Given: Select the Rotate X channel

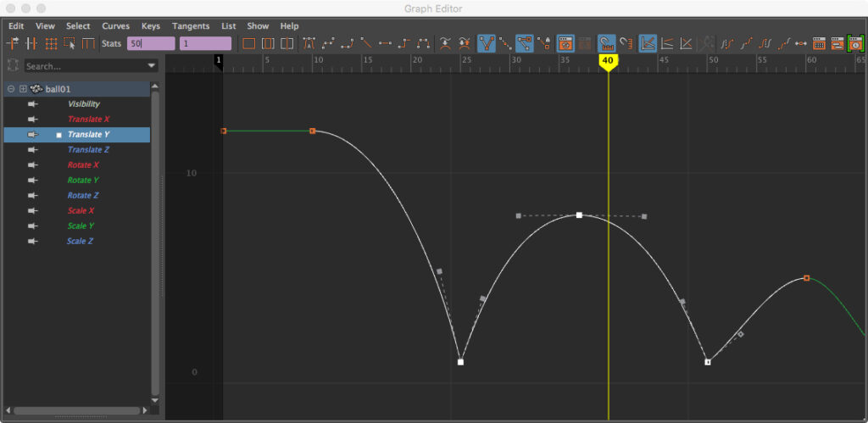Looking at the screenshot, I should coord(81,165).
